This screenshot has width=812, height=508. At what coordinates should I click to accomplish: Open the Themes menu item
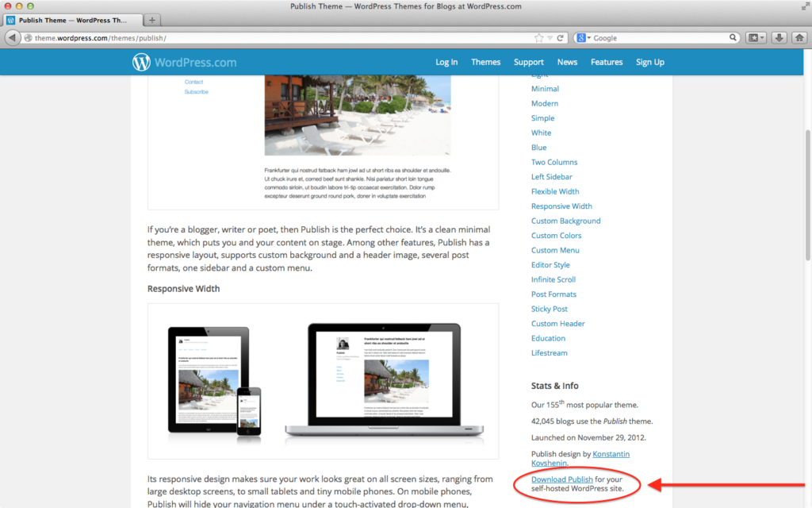pos(486,62)
